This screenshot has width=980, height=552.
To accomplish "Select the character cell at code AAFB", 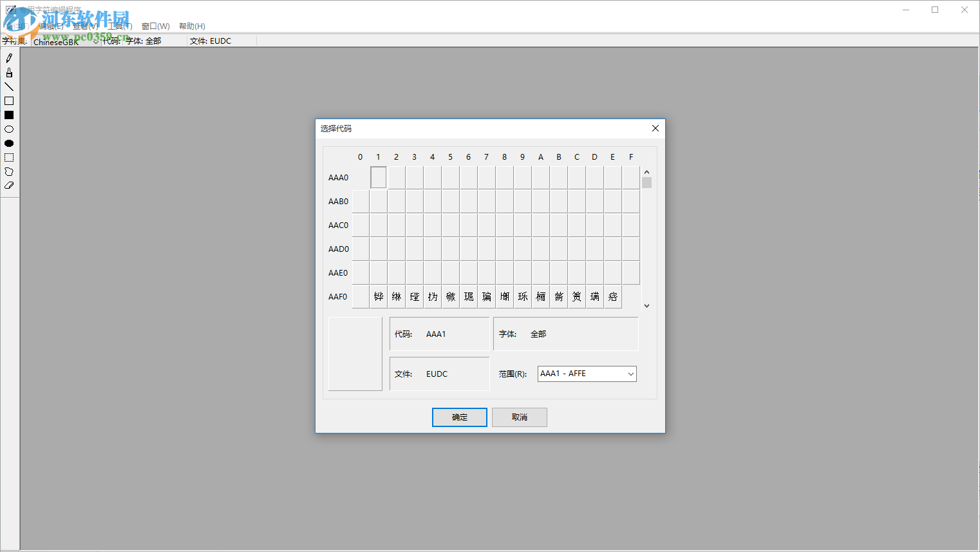I will click(x=559, y=296).
